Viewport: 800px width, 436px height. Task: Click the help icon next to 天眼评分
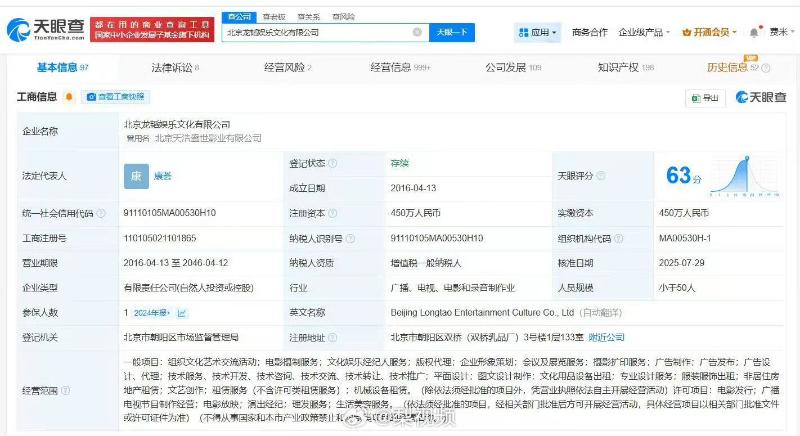point(602,175)
